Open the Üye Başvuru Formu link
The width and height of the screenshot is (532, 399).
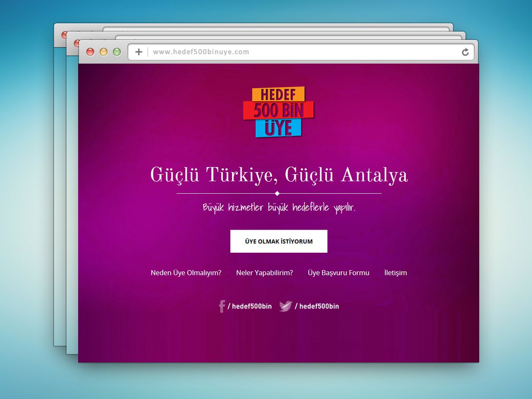point(339,273)
